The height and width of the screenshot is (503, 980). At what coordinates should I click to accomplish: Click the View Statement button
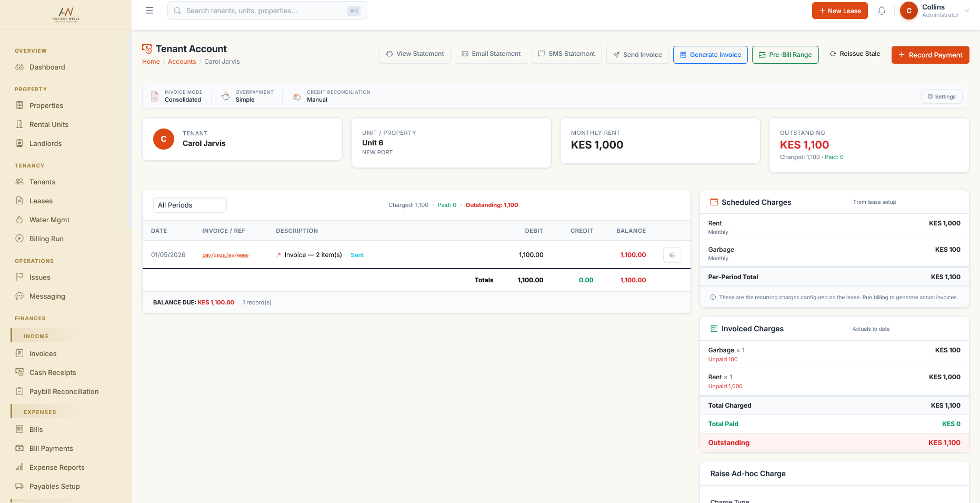coord(415,54)
